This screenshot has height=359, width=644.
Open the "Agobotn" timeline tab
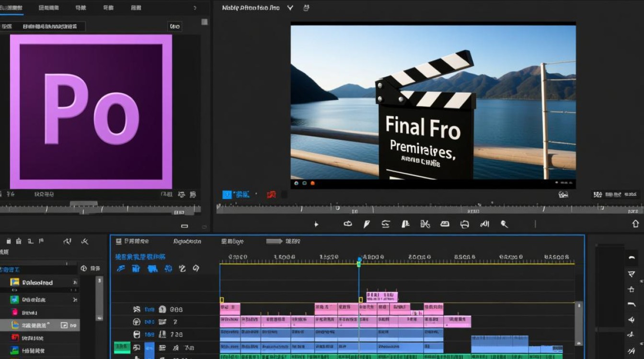187,241
